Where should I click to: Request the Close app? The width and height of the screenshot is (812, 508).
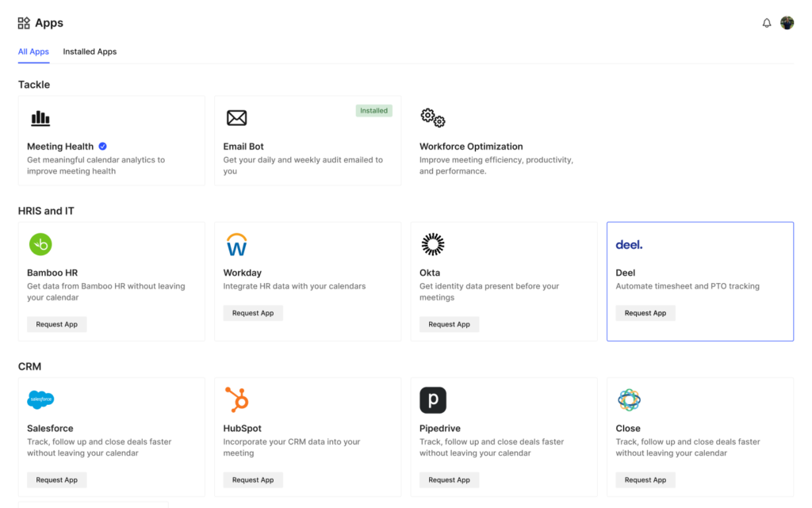[645, 480]
